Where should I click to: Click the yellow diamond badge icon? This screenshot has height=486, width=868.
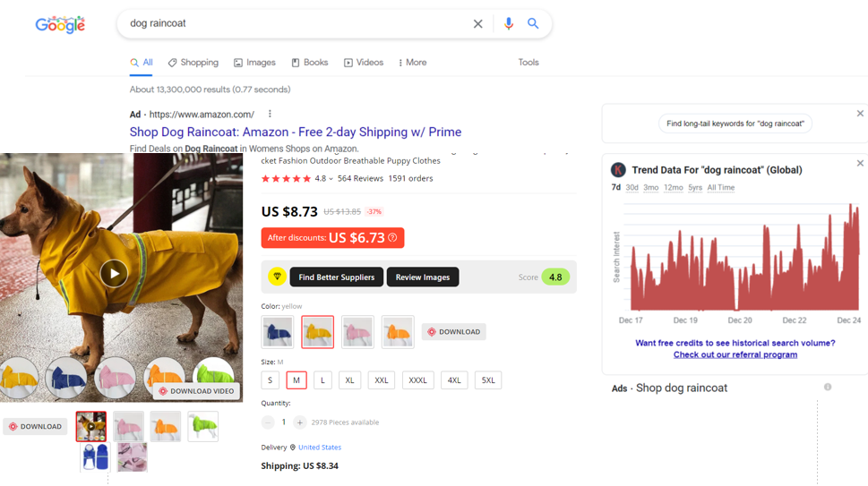(x=277, y=277)
